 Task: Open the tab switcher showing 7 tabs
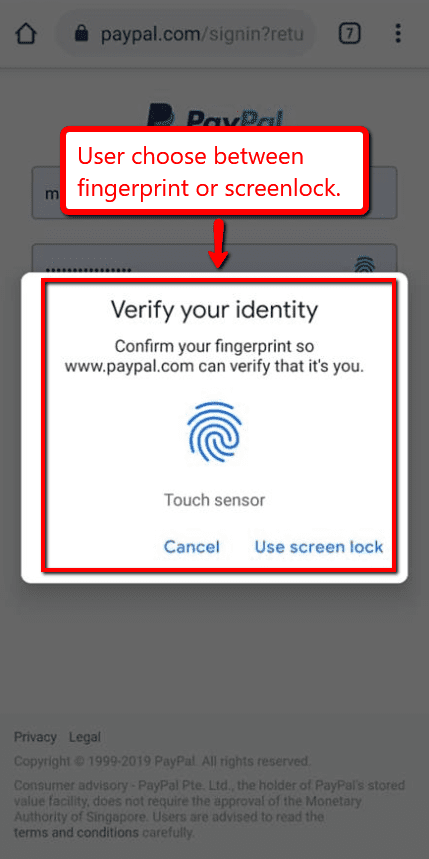(349, 35)
